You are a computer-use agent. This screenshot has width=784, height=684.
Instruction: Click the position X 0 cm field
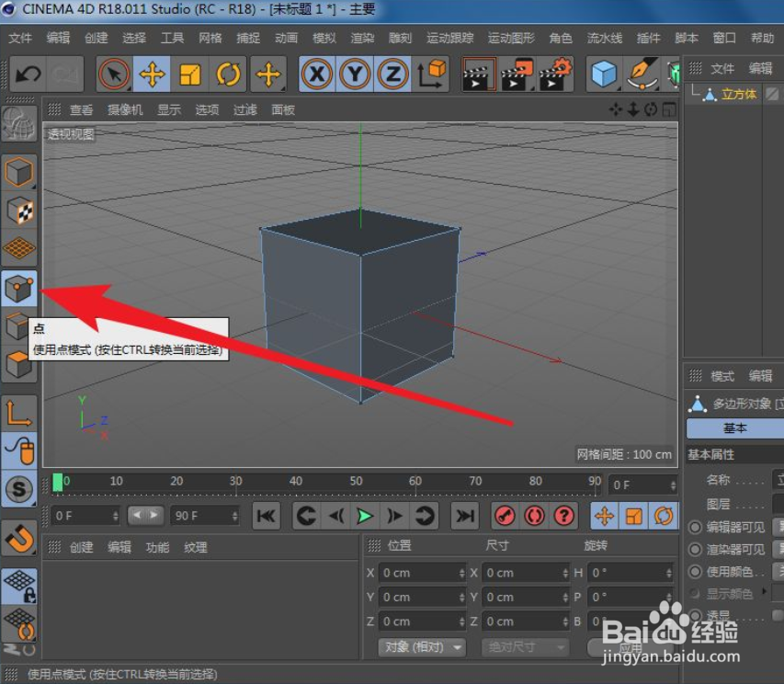tap(422, 573)
